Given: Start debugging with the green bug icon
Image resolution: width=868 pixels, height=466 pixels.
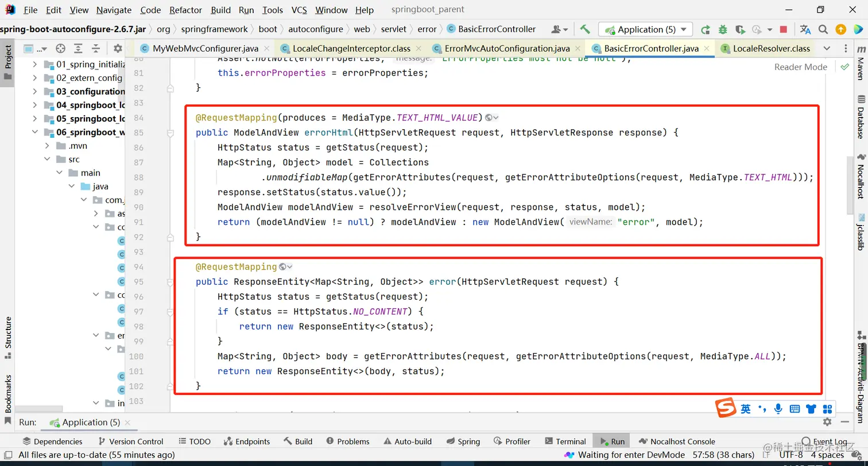Looking at the screenshot, I should [723, 29].
